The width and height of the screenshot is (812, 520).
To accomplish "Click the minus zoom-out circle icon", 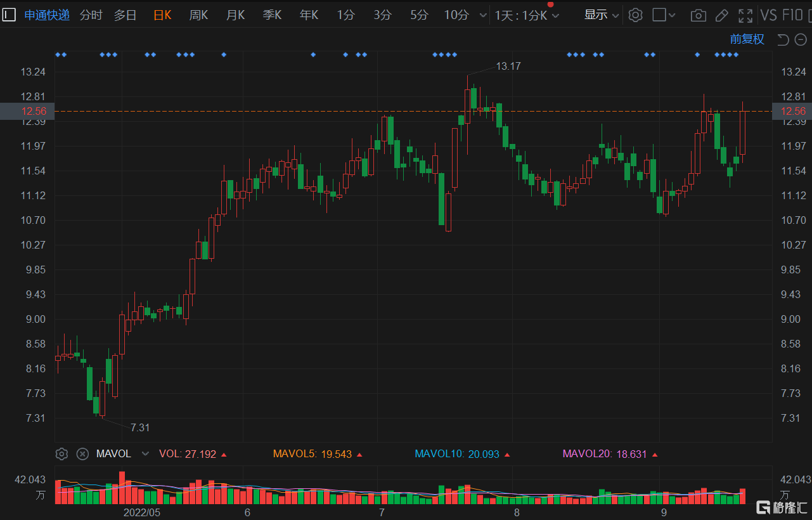I will [x=800, y=40].
